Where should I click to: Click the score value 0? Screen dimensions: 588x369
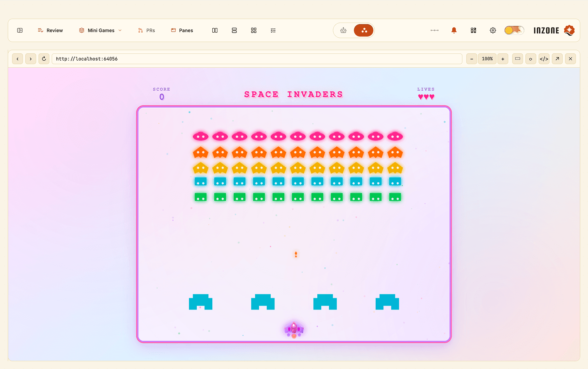pos(162,97)
